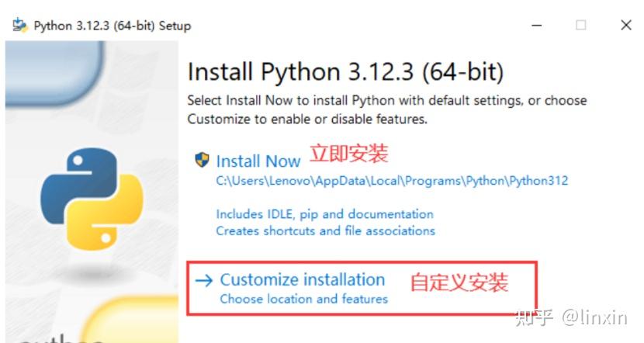Click the window title 'Python 3.12.3 (64-bit) Setup'
This screenshot has width=644, height=343.
tap(113, 26)
